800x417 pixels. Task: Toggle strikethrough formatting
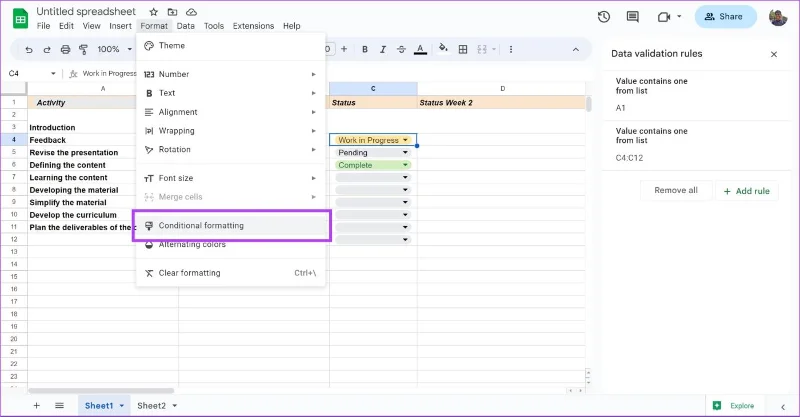click(x=402, y=49)
